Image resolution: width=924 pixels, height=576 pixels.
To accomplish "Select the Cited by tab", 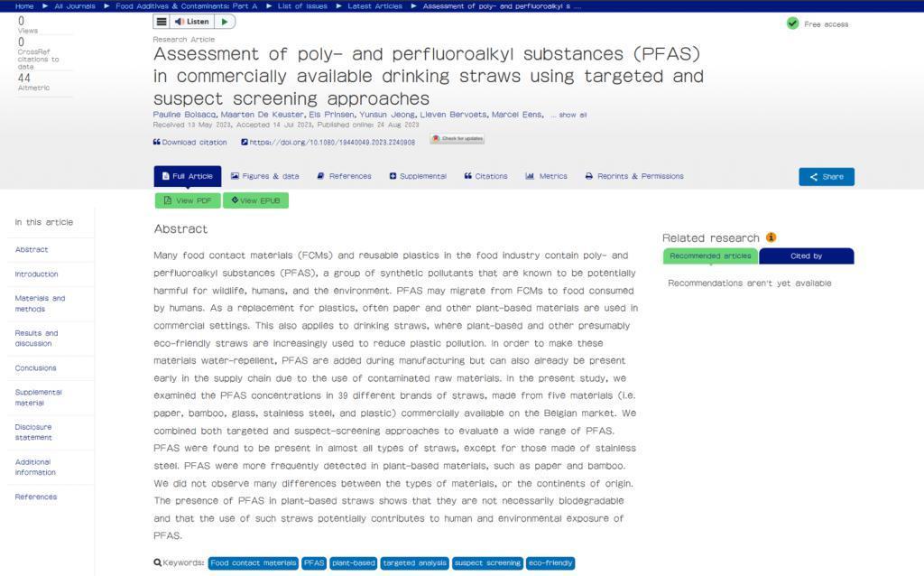I will tap(806, 256).
